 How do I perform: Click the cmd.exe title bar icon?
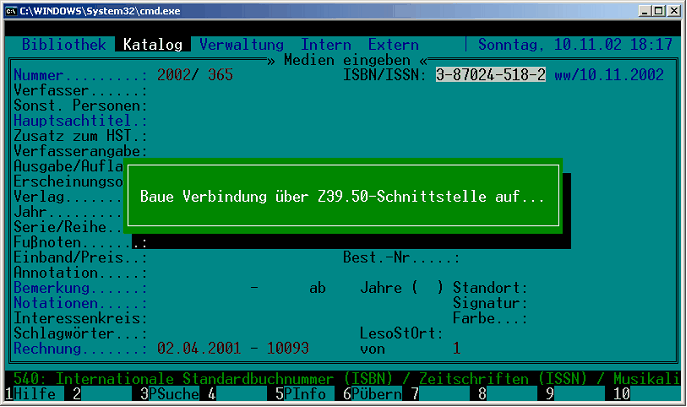click(x=11, y=9)
